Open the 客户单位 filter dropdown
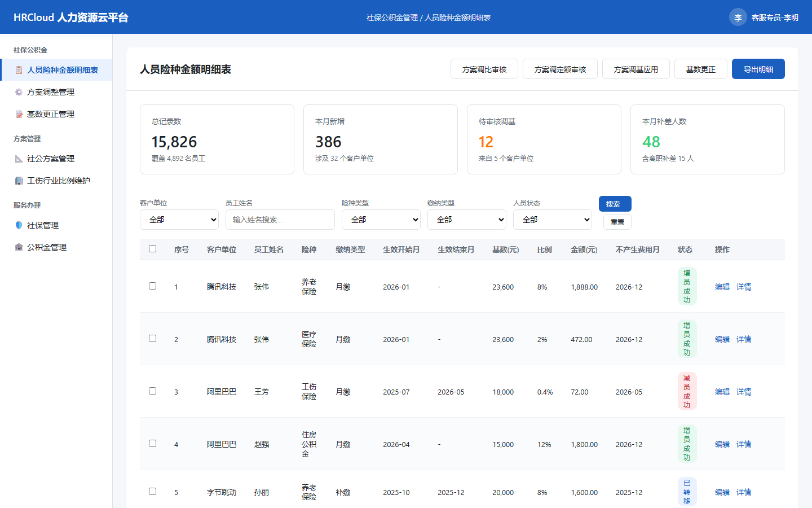This screenshot has width=812, height=508. click(x=179, y=220)
